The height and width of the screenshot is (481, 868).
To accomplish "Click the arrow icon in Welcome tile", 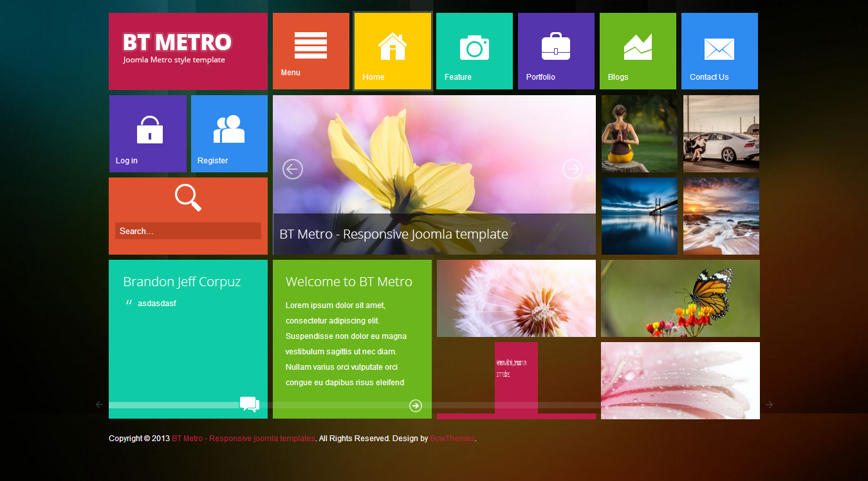I will coord(416,405).
